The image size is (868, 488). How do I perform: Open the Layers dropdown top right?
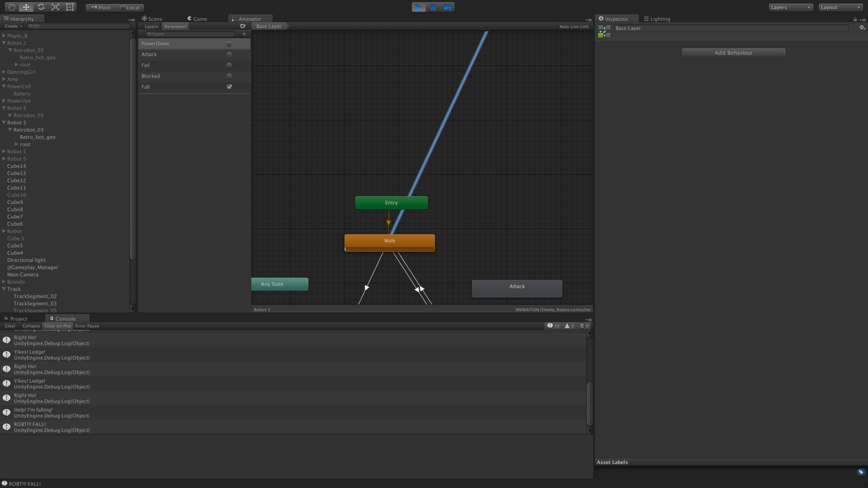click(790, 7)
